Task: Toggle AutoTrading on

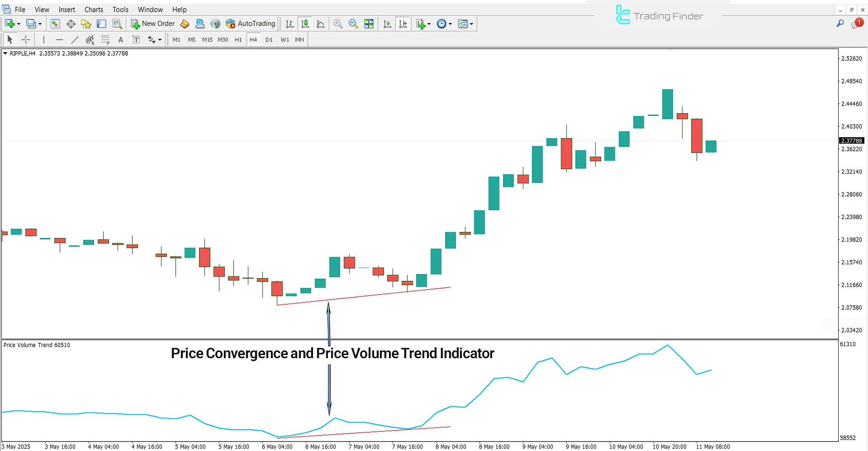Action: coord(251,24)
